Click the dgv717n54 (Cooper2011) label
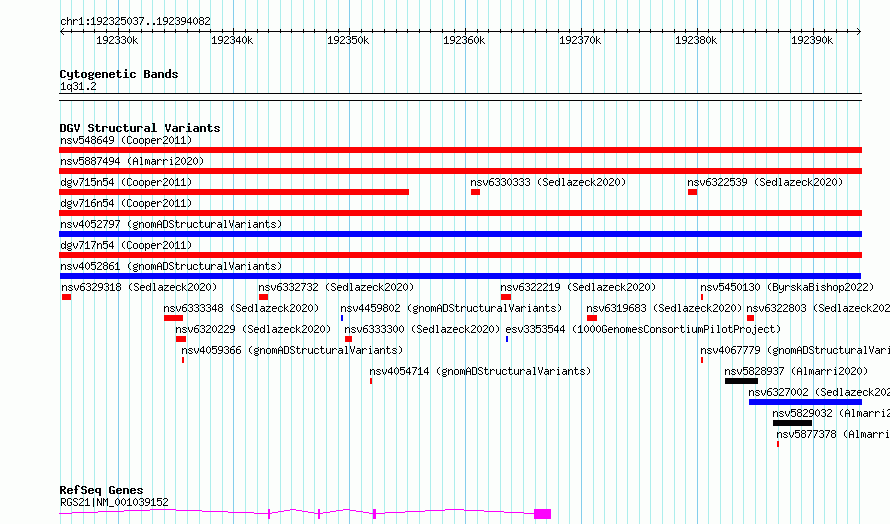This screenshot has height=524, width=890. [126, 245]
